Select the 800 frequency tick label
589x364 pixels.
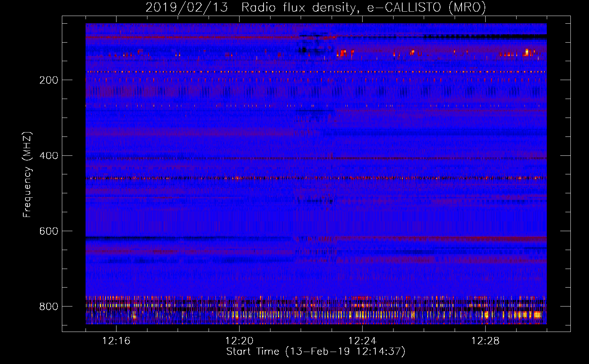coord(49,306)
